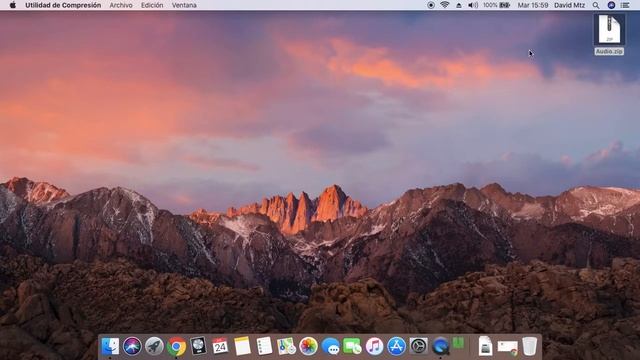
Task: Open System Preferences gear in dock
Action: (x=418, y=346)
